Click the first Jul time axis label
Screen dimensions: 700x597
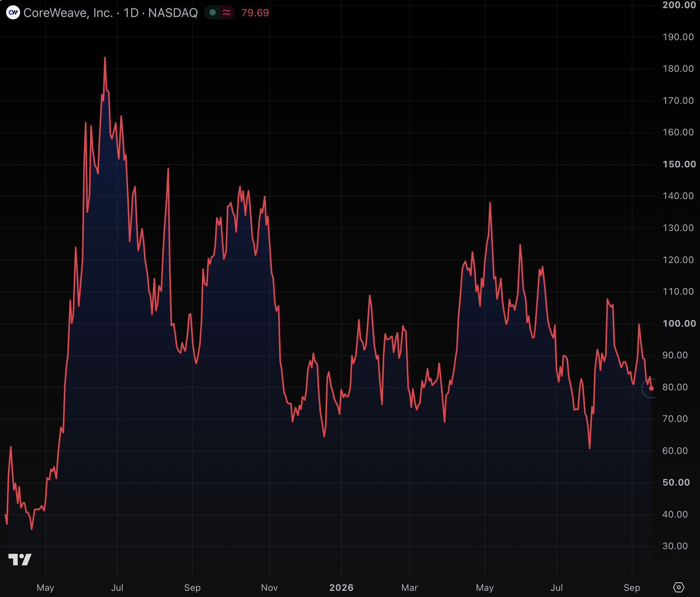[x=117, y=588]
